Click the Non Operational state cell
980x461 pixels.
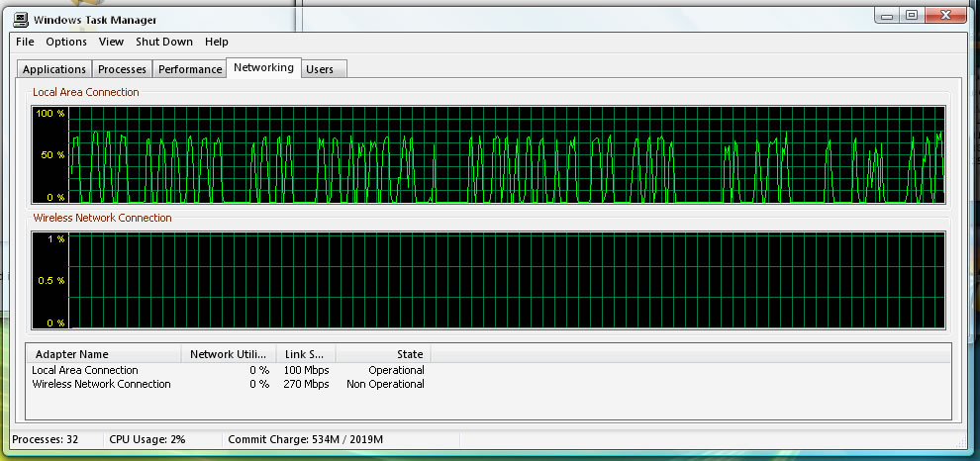point(386,384)
